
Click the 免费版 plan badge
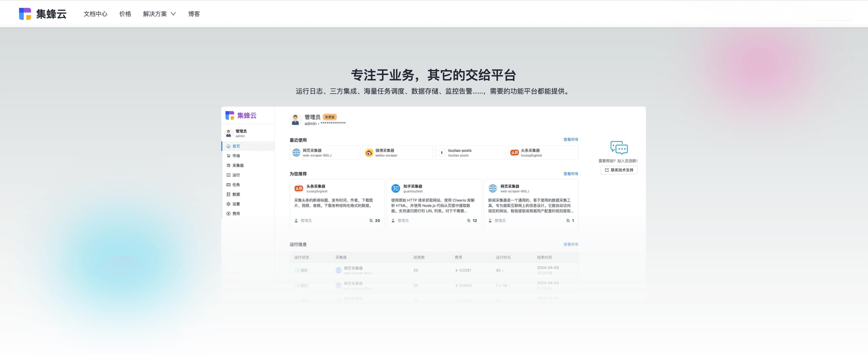tap(330, 117)
